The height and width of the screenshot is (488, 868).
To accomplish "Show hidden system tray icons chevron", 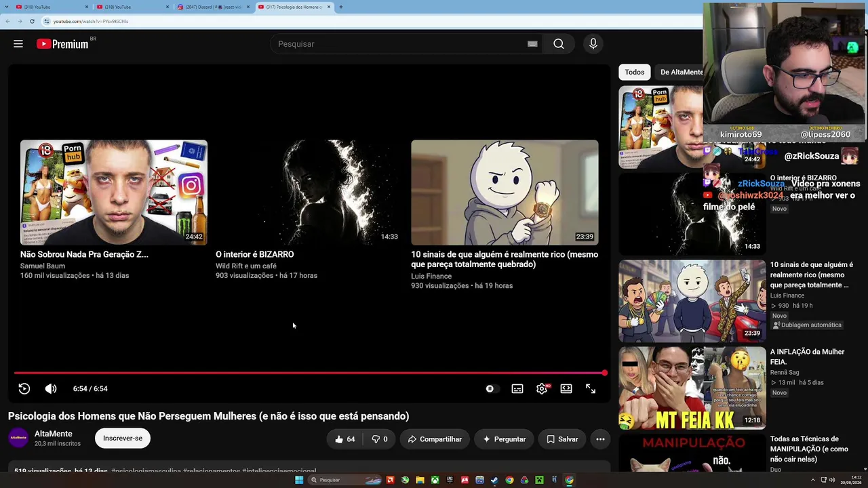I will (814, 480).
